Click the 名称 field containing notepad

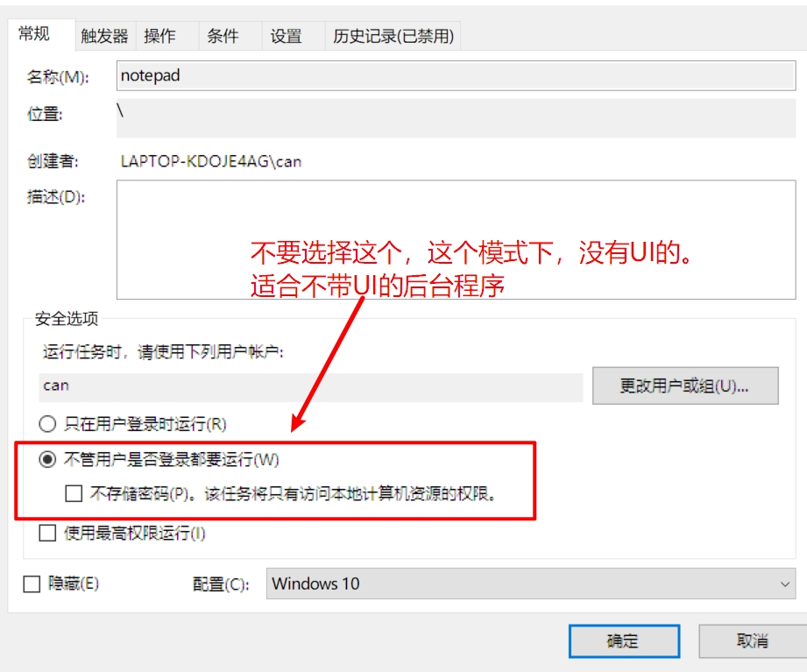pyautogui.click(x=456, y=75)
